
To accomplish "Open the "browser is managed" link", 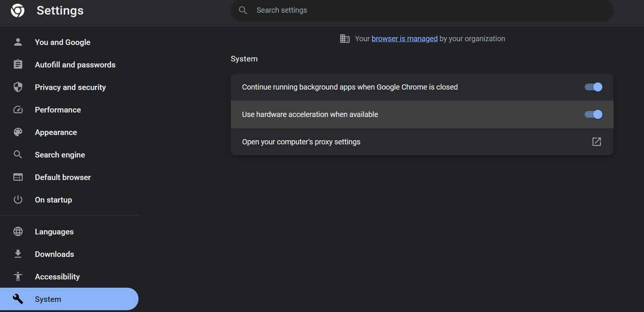I will [x=404, y=39].
